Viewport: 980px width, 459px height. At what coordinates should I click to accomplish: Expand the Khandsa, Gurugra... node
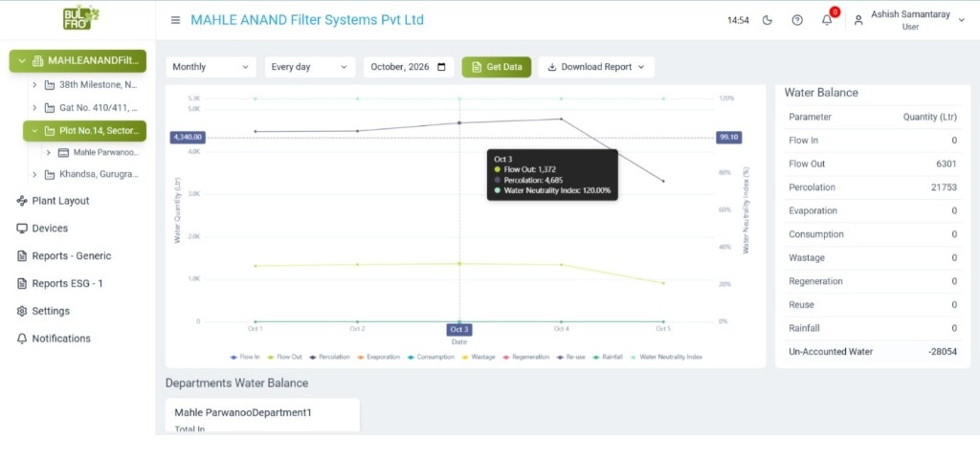pos(35,175)
